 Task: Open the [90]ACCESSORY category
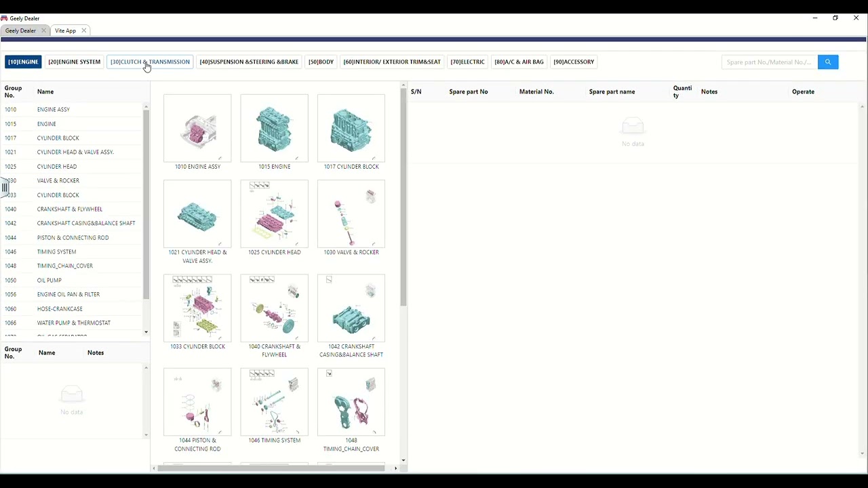[x=574, y=62]
